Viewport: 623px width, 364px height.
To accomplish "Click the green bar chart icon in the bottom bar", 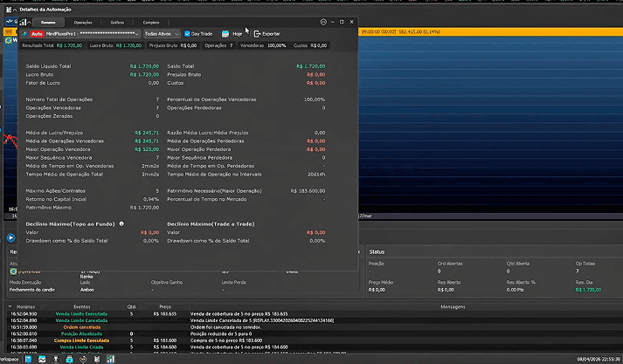I will pyautogui.click(x=110, y=360).
